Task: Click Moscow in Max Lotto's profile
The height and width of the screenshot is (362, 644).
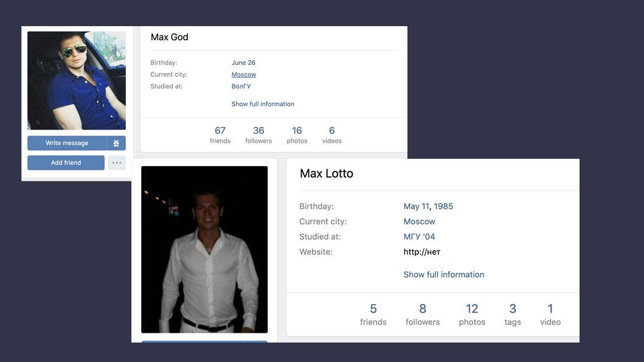Action: [x=419, y=221]
